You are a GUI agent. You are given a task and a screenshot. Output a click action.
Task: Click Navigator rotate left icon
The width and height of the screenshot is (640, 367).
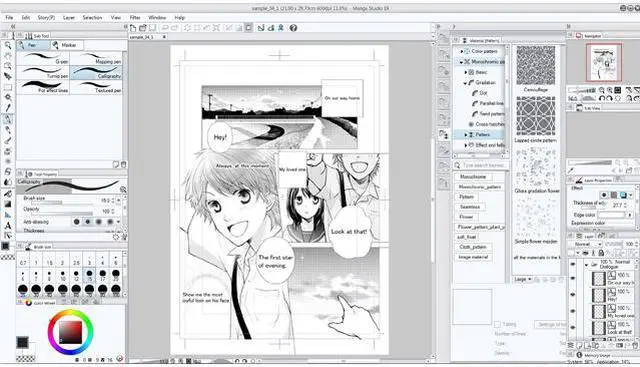(602, 98)
